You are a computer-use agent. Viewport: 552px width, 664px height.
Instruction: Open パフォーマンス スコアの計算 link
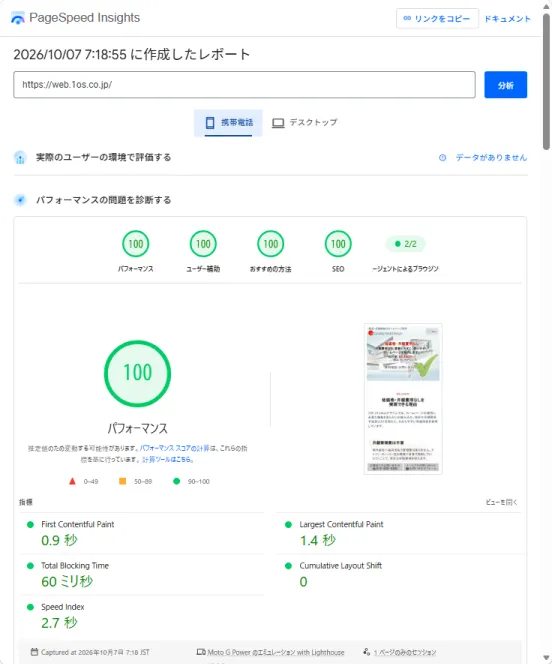[x=175, y=448]
